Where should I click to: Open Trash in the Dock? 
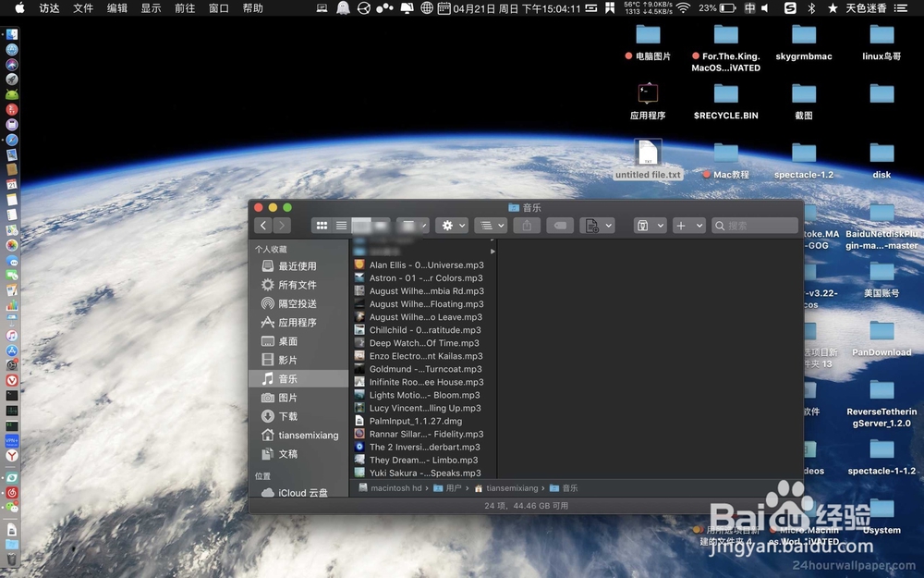pos(12,558)
